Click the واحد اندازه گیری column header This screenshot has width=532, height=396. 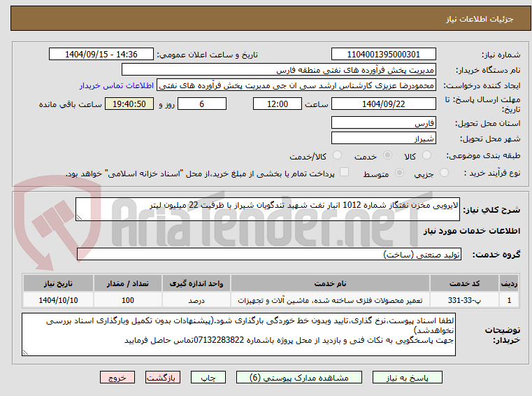pyautogui.click(x=196, y=283)
